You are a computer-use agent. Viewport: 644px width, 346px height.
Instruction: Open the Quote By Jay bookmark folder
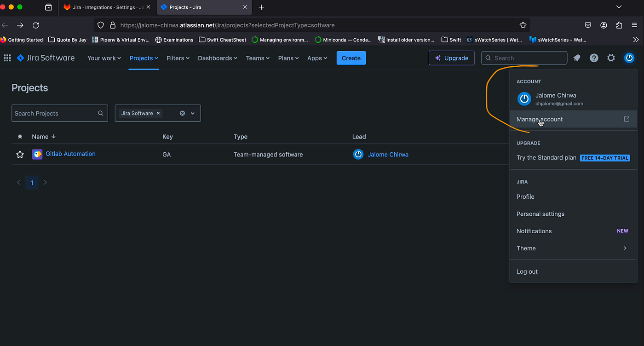coord(68,40)
